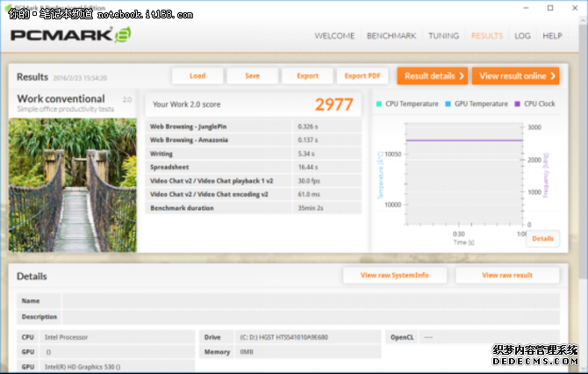588x374 pixels.
Task: Select the RESULTS tab
Action: (487, 36)
